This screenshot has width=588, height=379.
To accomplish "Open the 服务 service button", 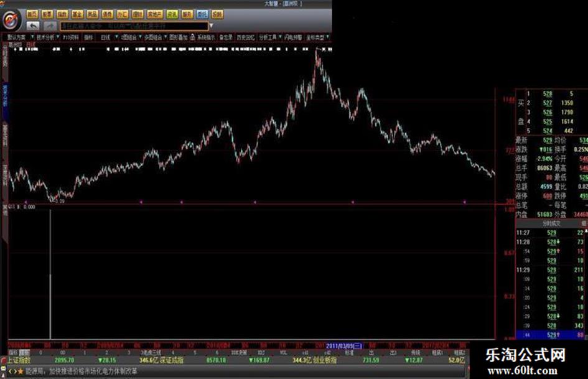I will 187,14.
